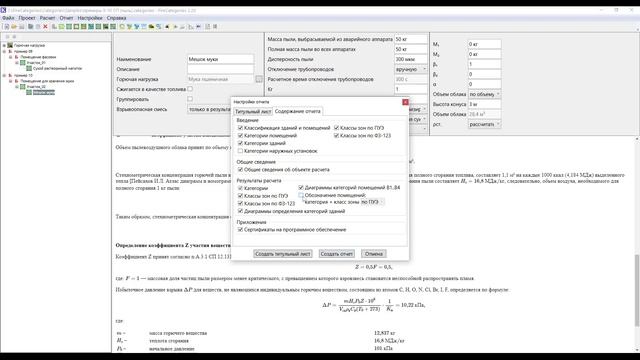Click the icon beside пример 09 tree node

(10, 51)
